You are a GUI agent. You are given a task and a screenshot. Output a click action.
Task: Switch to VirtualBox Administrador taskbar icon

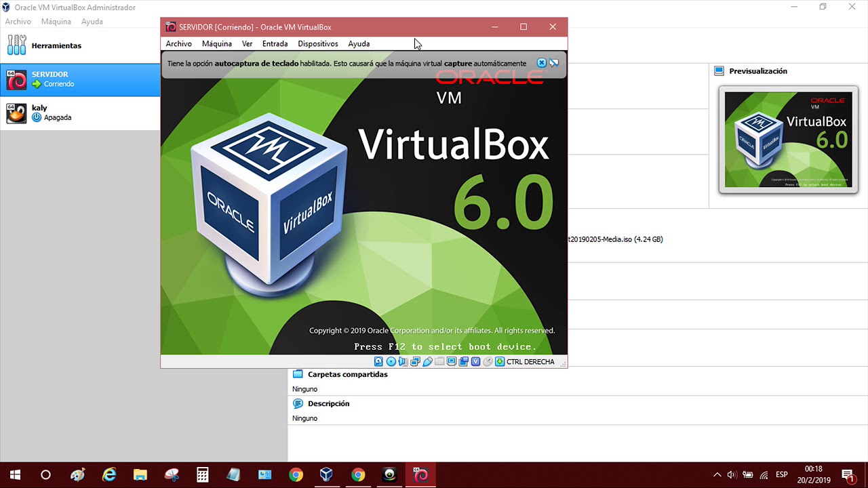(x=327, y=475)
